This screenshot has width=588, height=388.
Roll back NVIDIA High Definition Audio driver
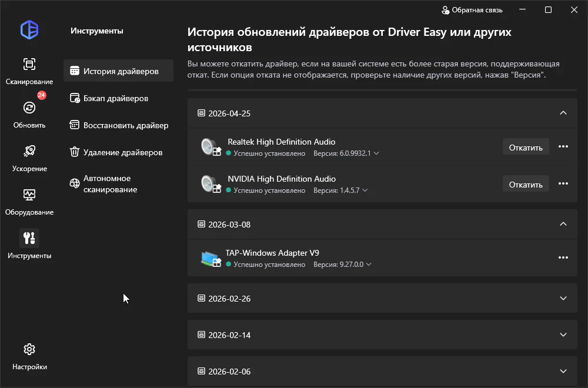[x=526, y=184]
